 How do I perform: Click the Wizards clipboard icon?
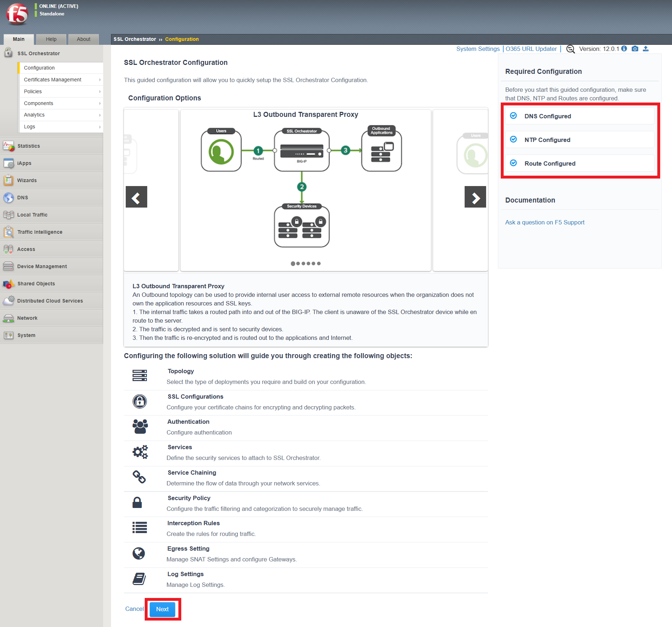[9, 180]
